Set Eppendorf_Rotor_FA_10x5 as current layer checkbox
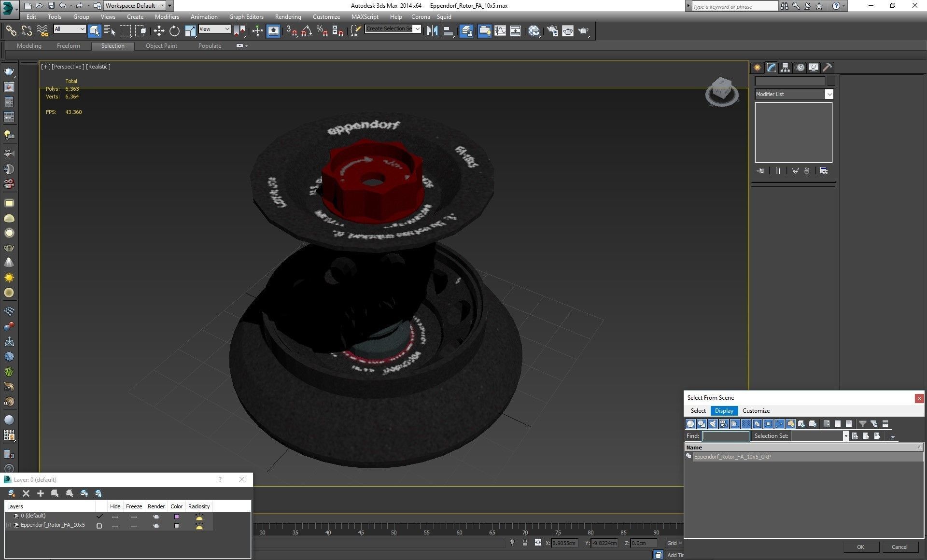 pos(99,526)
